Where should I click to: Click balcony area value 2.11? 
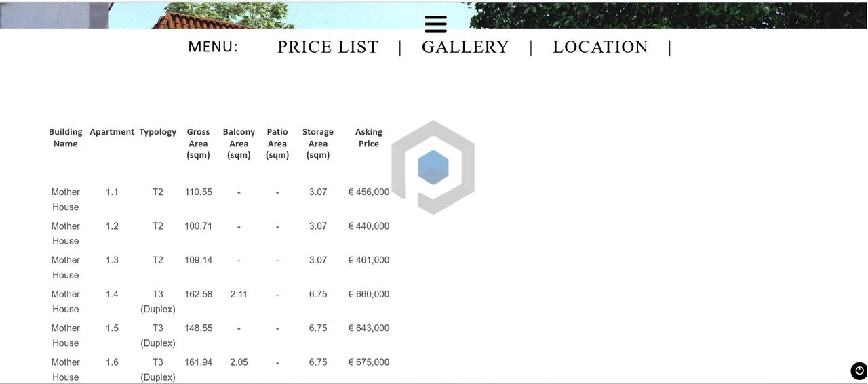point(239,294)
